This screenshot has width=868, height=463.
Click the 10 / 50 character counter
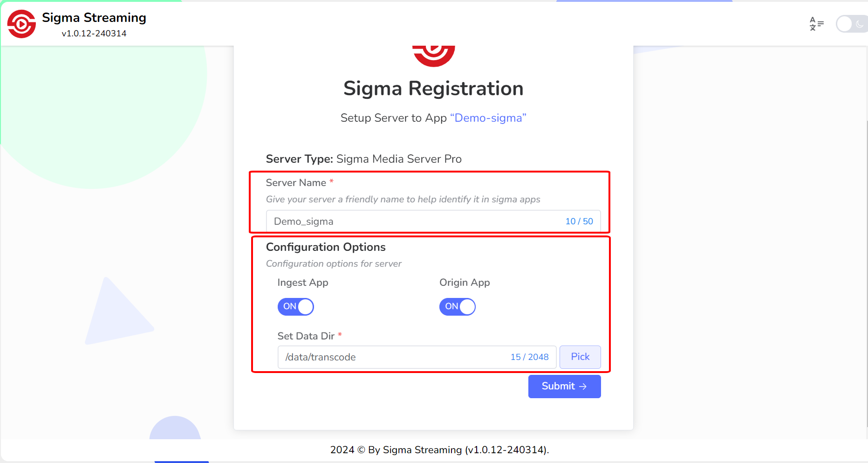click(579, 221)
